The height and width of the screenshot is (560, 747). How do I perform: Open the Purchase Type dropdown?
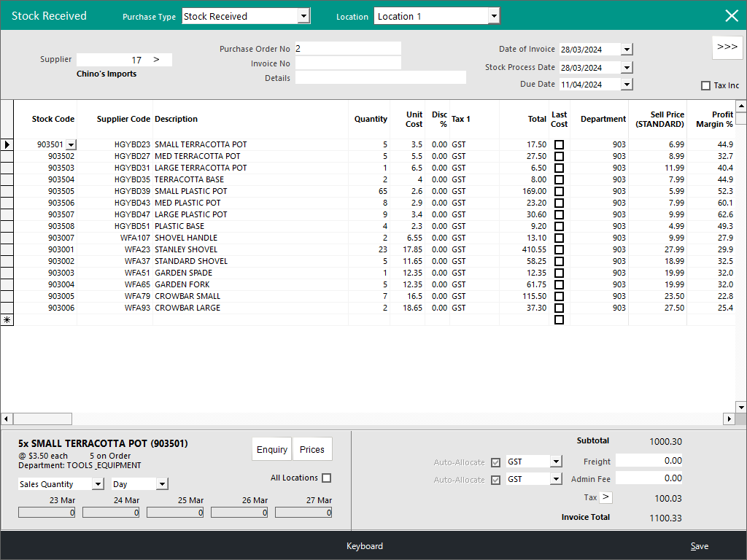(x=303, y=16)
